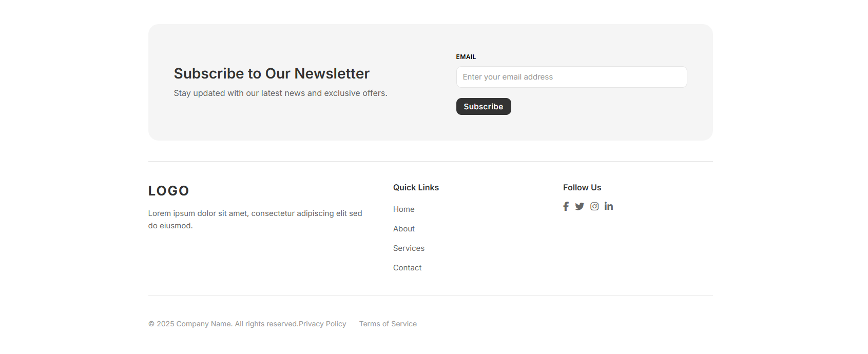Navigate to the Services link

[409, 248]
